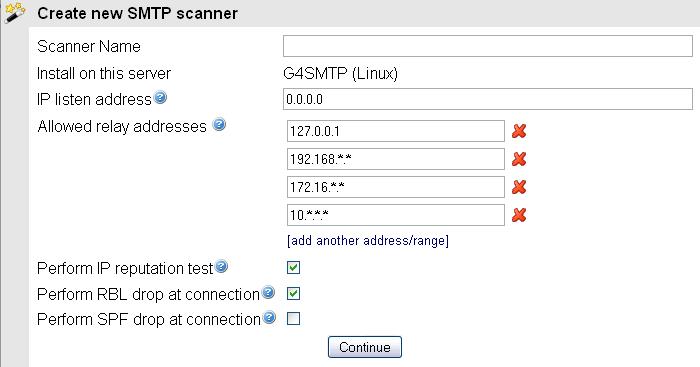The width and height of the screenshot is (700, 367).
Task: Click the IP listen address field
Action: pyautogui.click(x=488, y=99)
